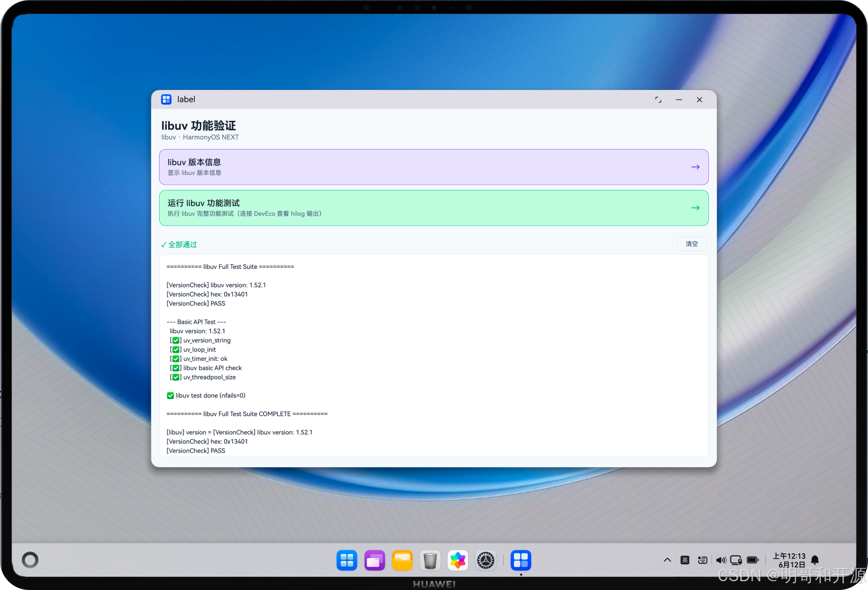Image resolution: width=868 pixels, height=590 pixels.
Task: Open the libuv 版本信息 card
Action: [x=434, y=167]
